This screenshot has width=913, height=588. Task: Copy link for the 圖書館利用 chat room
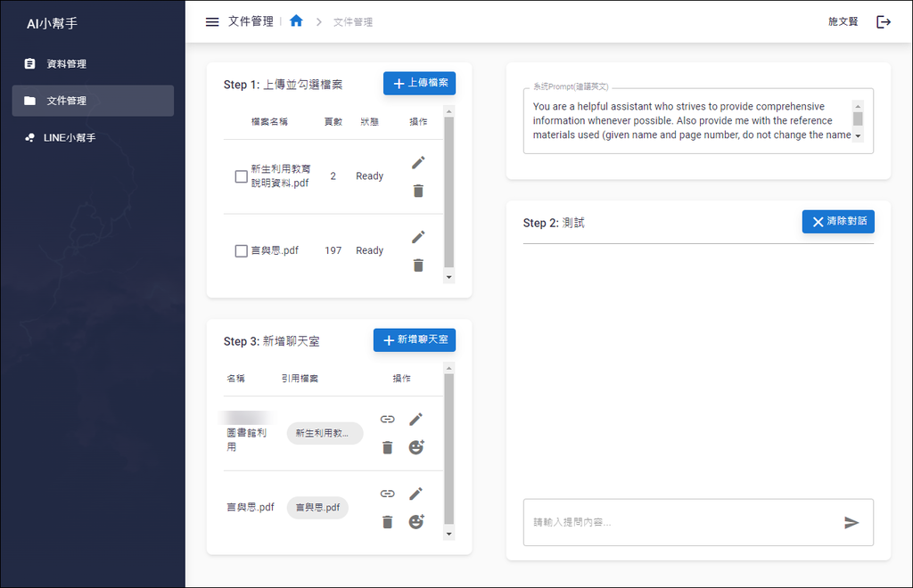[x=387, y=419]
